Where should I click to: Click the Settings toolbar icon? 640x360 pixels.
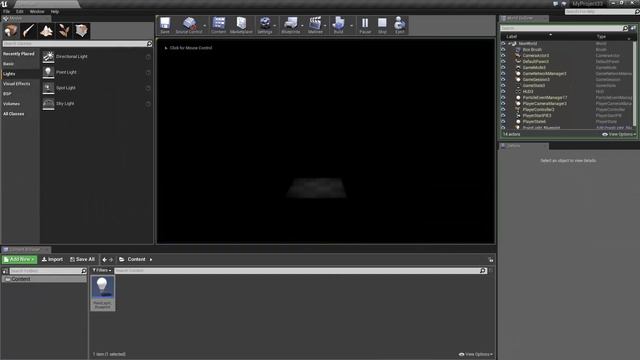click(264, 25)
